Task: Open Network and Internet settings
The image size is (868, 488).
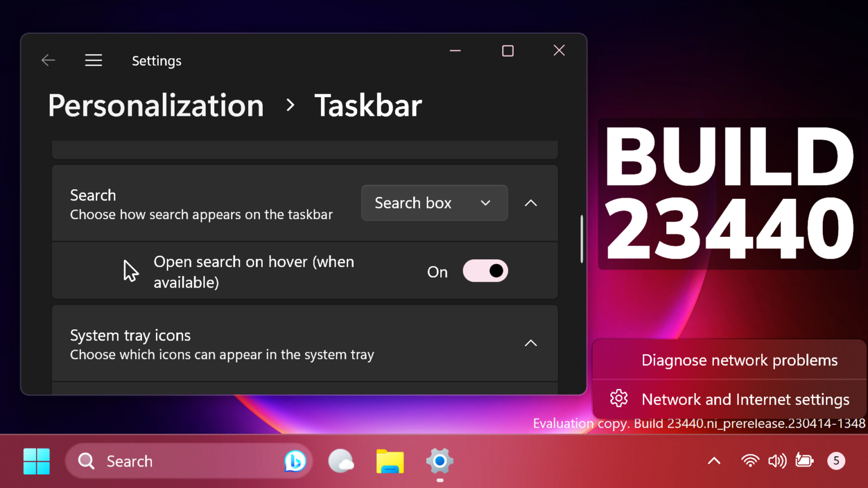Action: [x=745, y=399]
